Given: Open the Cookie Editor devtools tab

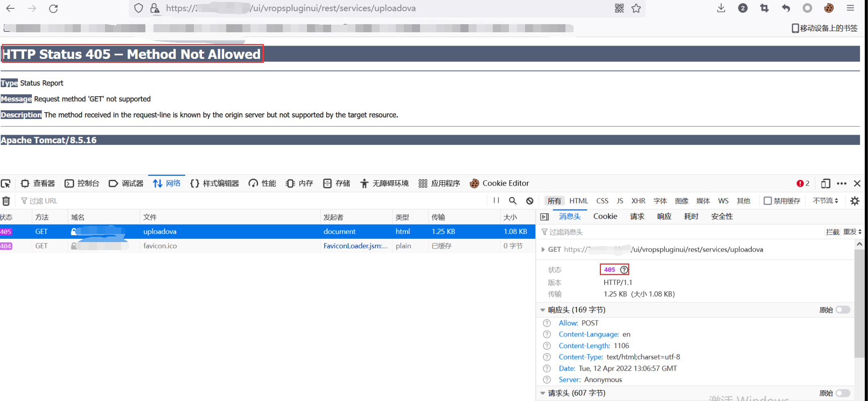Looking at the screenshot, I should point(499,184).
